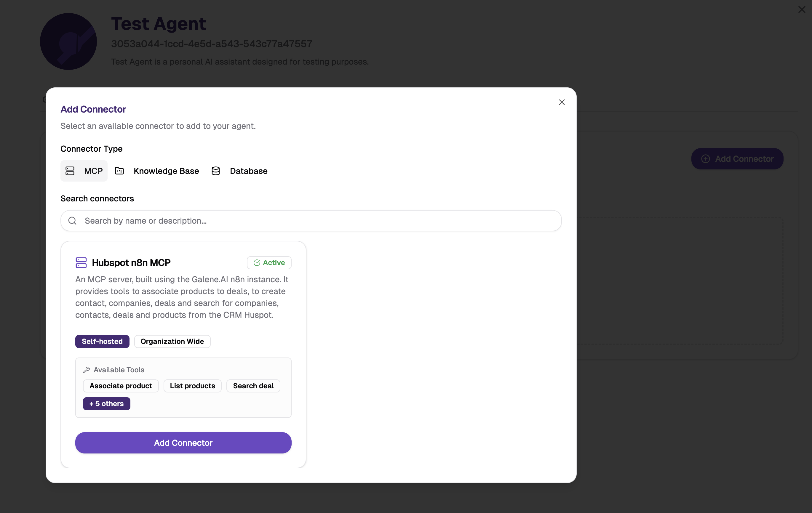812x513 pixels.
Task: Click the Database cylinder icon
Action: coord(216,171)
